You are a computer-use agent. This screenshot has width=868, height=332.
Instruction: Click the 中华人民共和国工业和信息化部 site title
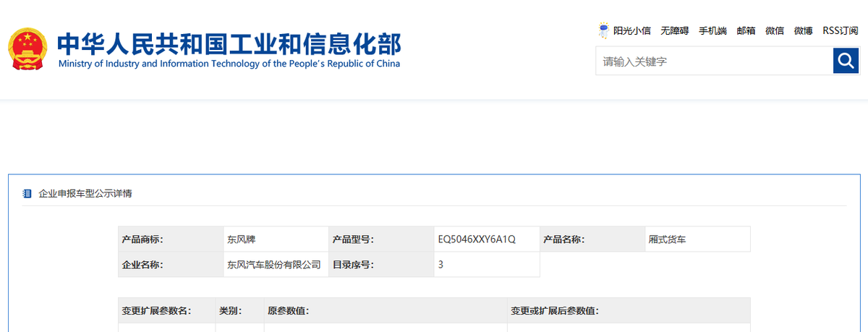tap(229, 43)
